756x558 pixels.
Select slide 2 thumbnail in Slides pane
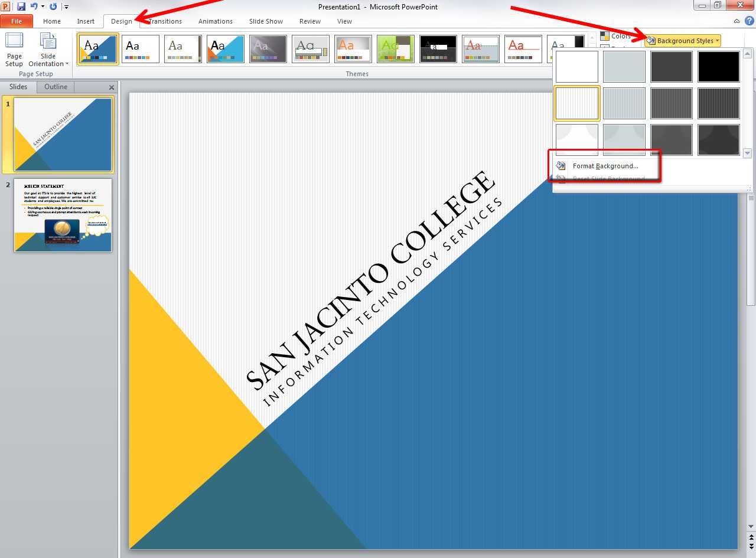tap(63, 216)
